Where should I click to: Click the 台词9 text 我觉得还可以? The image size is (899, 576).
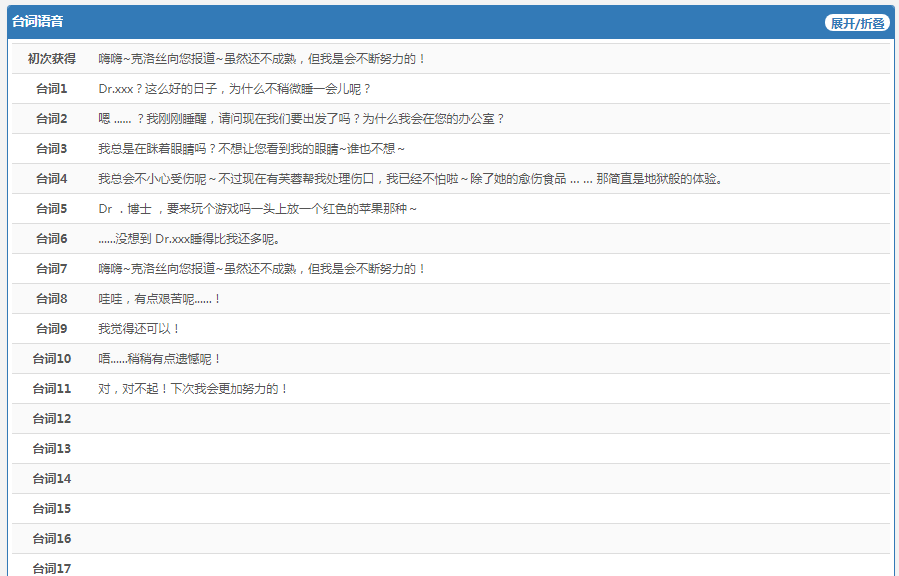coord(139,329)
